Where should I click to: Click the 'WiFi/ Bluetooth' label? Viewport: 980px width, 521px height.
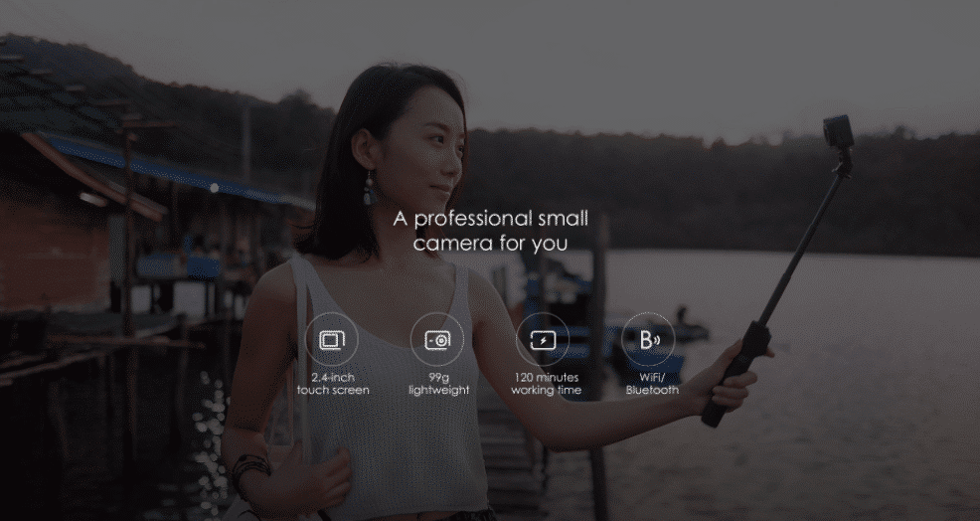[x=652, y=384]
